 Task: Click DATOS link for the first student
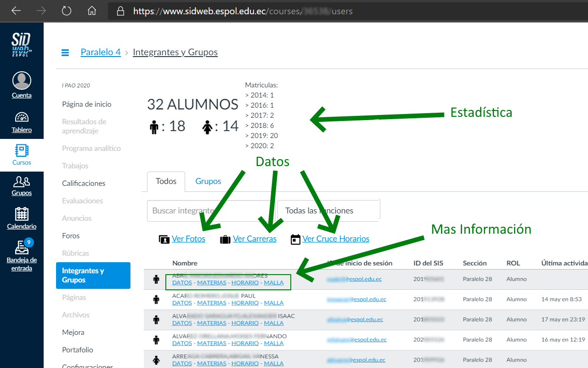pos(182,282)
